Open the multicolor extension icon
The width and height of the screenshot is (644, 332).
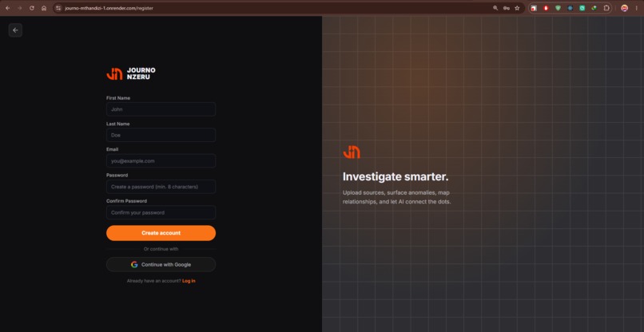tap(594, 8)
